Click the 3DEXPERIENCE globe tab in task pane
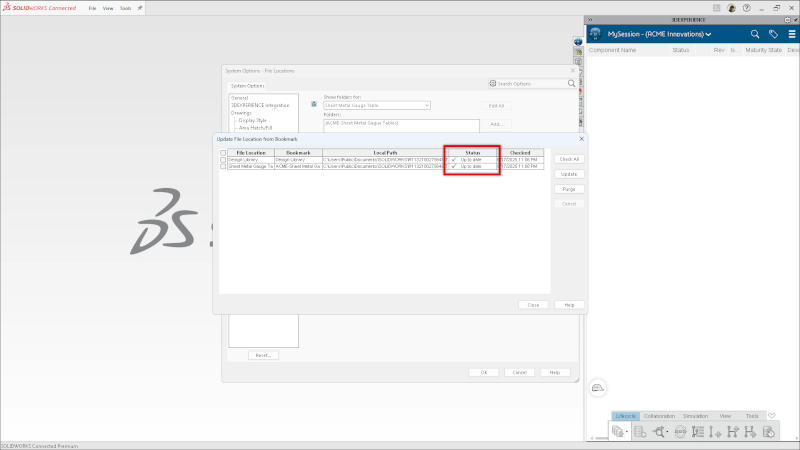The height and width of the screenshot is (450, 800). [x=578, y=42]
